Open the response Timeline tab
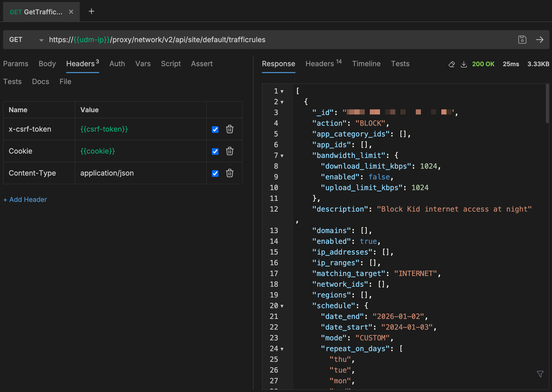552x392 pixels. point(366,64)
